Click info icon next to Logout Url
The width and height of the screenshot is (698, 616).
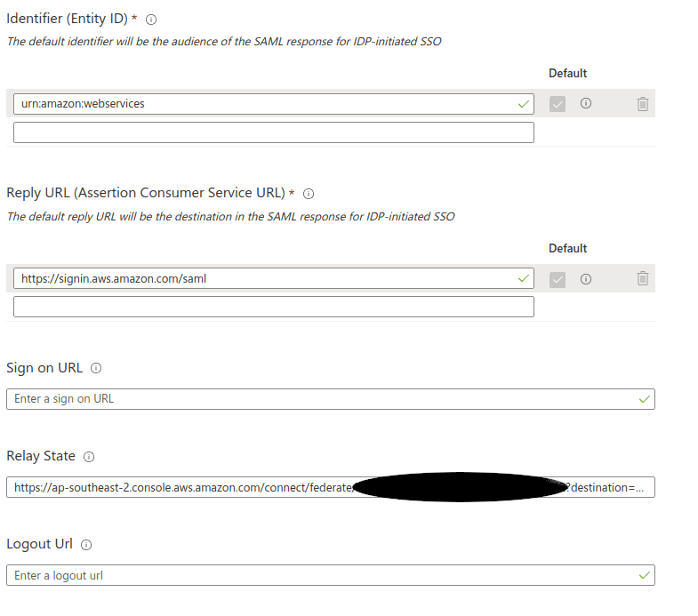(x=86, y=545)
